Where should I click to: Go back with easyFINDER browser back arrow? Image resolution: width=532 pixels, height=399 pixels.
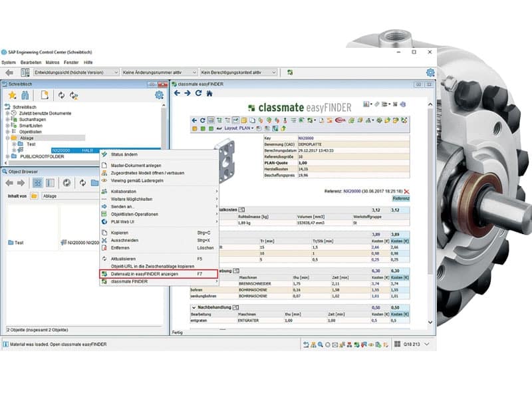(178, 94)
